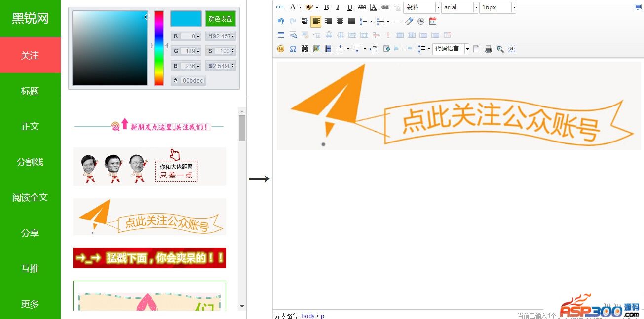Toggle the character border
Viewport: 644px width, 319px height.
coord(374,7)
